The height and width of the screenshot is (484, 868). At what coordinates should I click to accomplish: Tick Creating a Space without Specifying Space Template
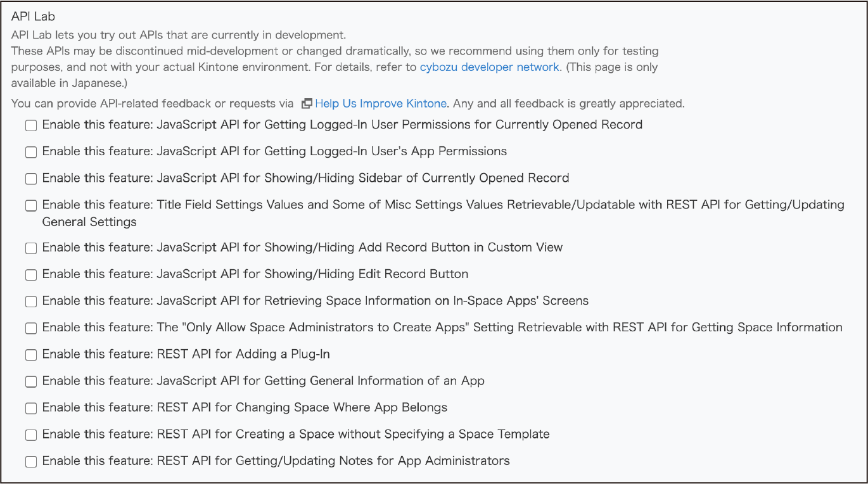click(x=31, y=435)
